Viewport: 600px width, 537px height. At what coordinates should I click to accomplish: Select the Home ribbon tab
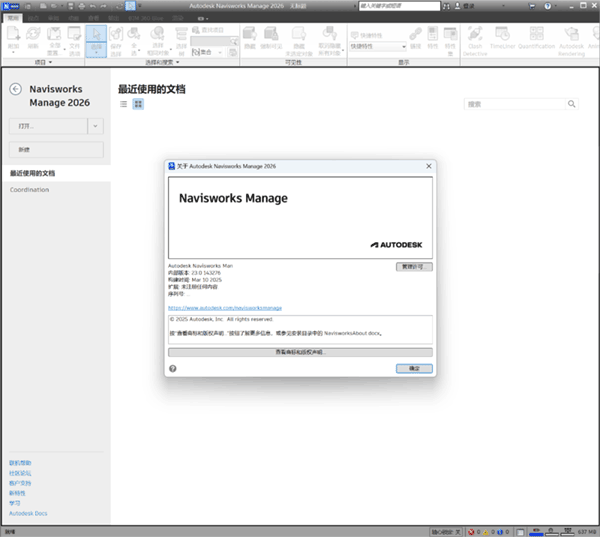13,18
